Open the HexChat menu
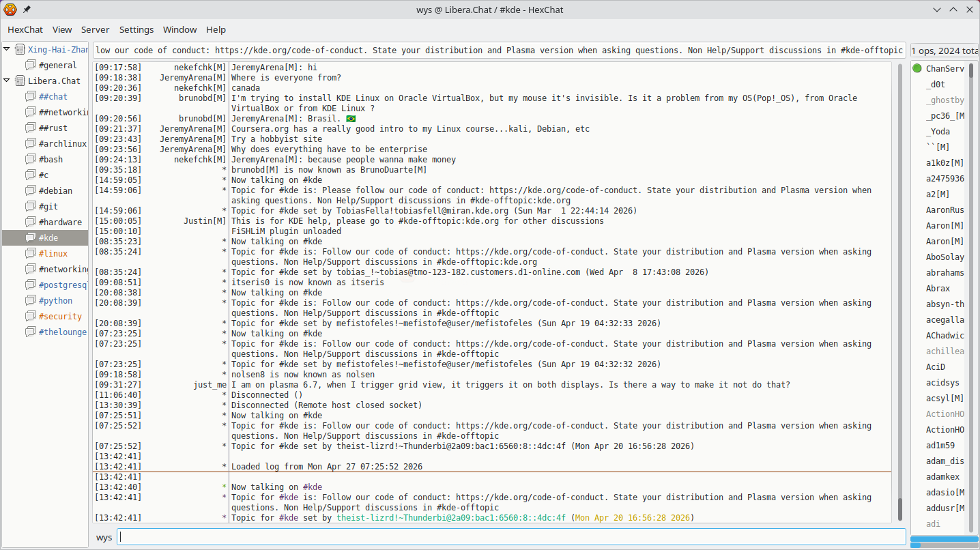The width and height of the screenshot is (980, 550). click(25, 29)
